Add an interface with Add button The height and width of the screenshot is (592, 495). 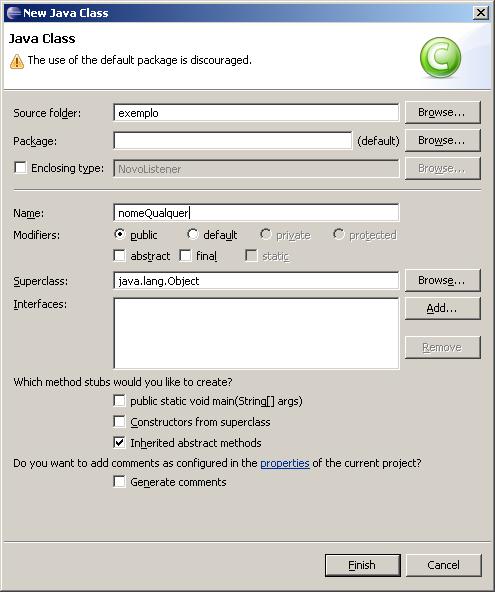tap(443, 308)
